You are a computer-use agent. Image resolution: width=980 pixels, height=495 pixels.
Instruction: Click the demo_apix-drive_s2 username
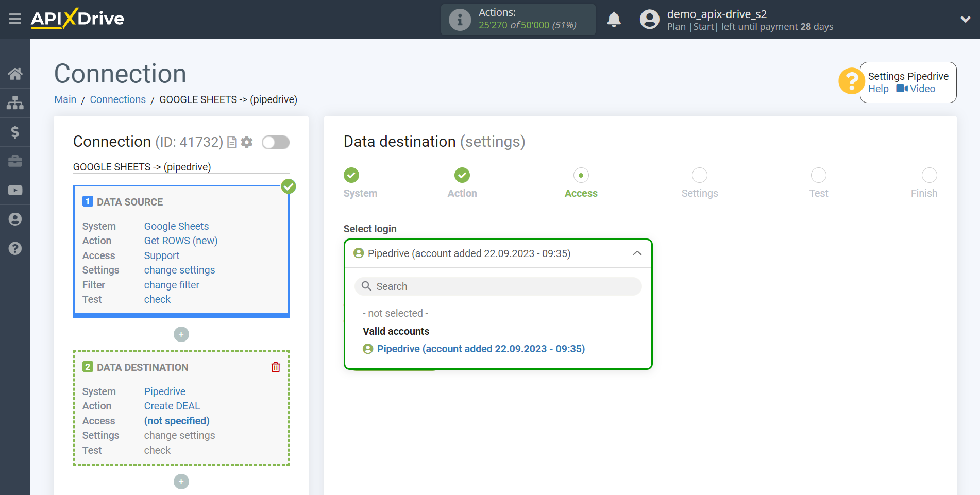717,14
